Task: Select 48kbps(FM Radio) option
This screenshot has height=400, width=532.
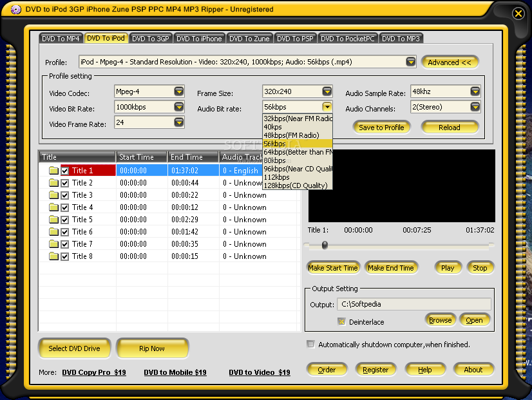Action: point(298,135)
